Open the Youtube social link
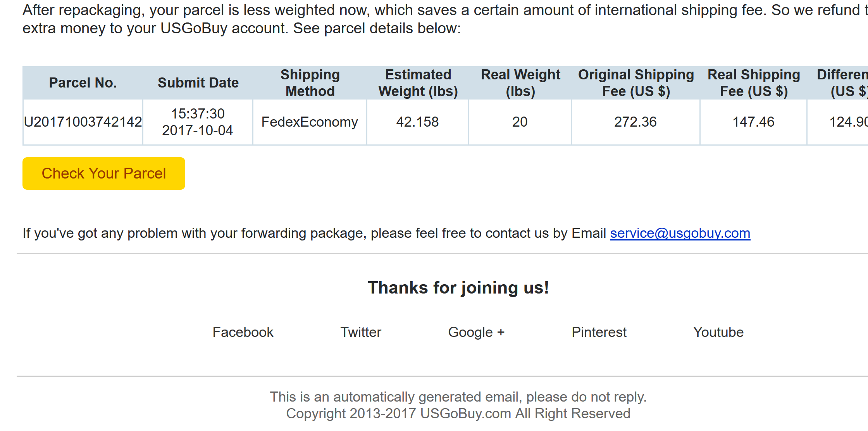868x431 pixels. pos(718,332)
